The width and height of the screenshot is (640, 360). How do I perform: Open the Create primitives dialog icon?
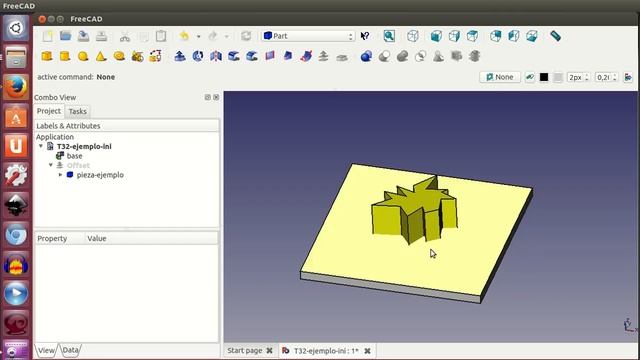[137, 56]
